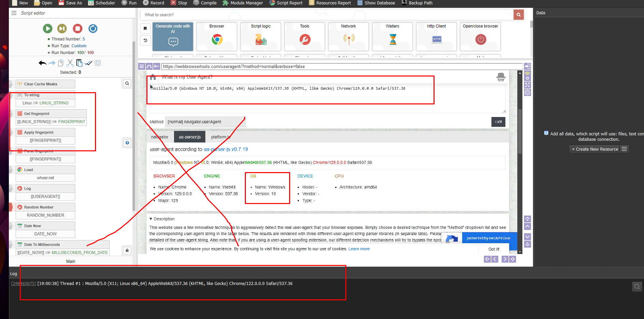The height and width of the screenshot is (319, 644).
Task: Open Script editor hamburger menu
Action: coord(14,13)
